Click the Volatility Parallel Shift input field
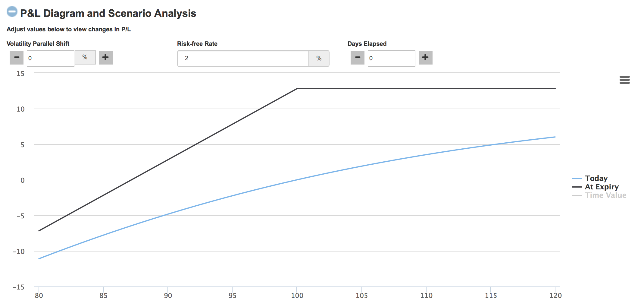 pyautogui.click(x=50, y=58)
